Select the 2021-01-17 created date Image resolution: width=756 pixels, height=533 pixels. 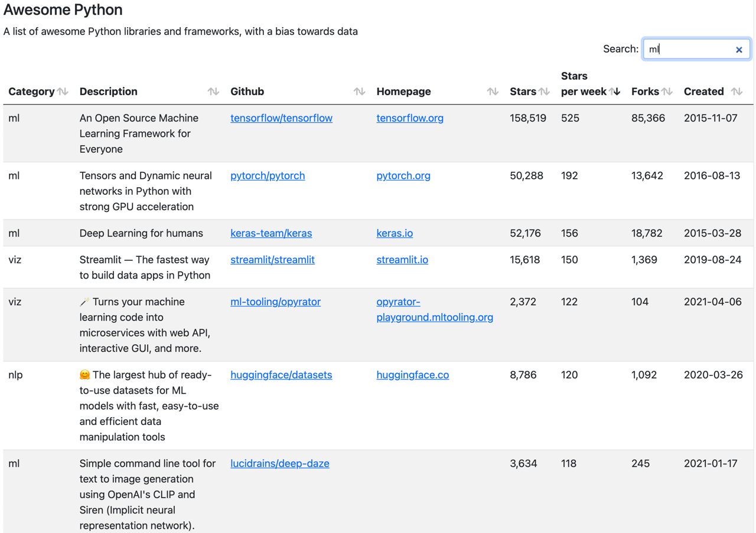(711, 463)
